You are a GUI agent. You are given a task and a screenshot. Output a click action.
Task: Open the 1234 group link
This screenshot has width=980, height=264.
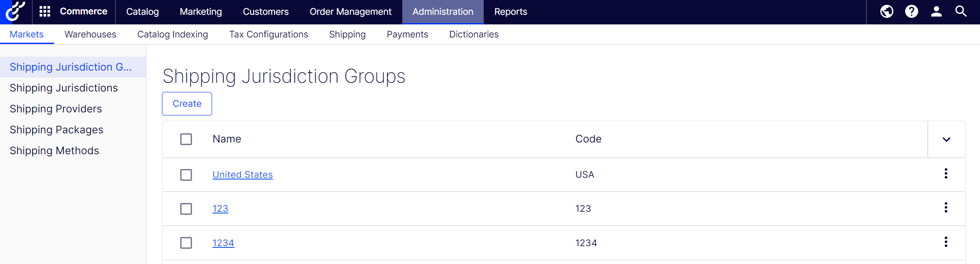223,243
